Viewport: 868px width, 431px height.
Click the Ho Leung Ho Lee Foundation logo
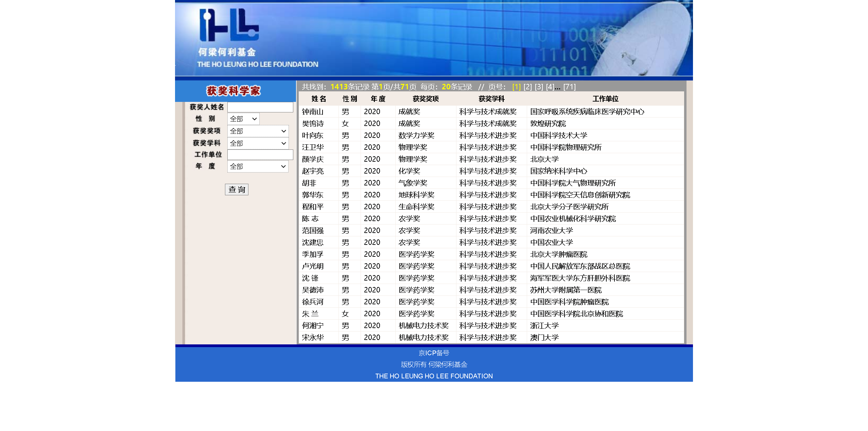click(229, 26)
